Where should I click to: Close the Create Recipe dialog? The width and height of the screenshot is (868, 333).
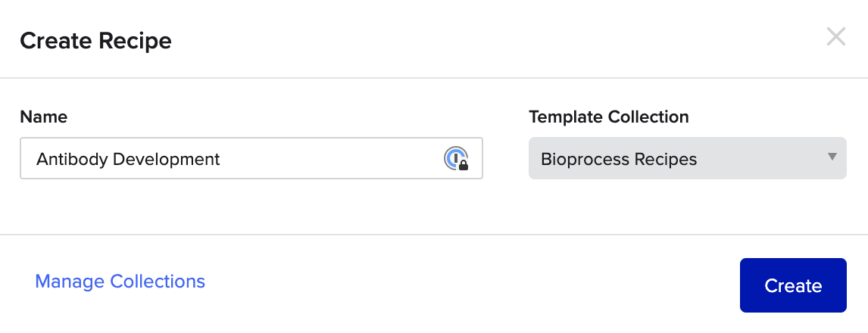836,37
